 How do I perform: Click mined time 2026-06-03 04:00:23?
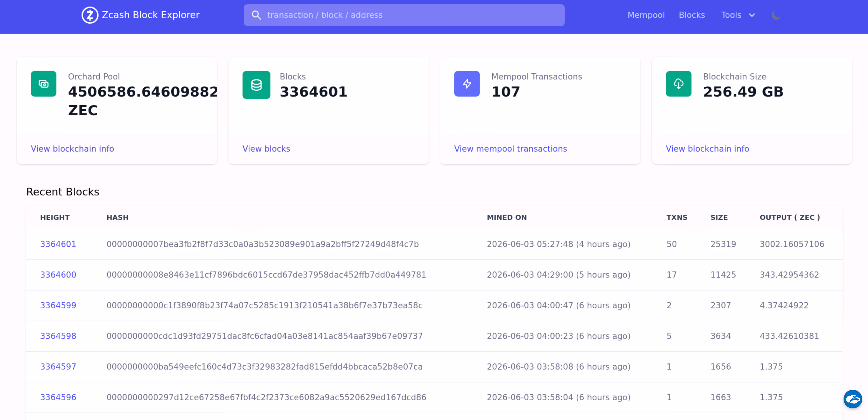coord(558,336)
